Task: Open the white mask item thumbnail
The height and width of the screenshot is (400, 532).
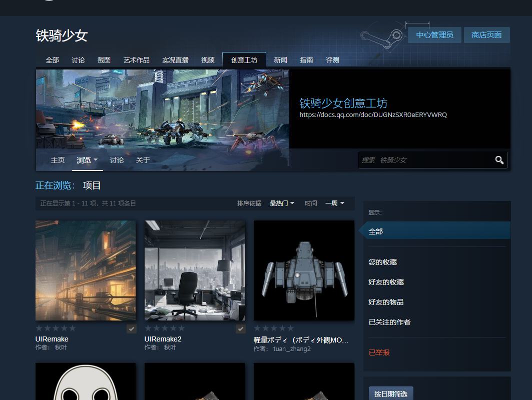Action: (x=86, y=381)
